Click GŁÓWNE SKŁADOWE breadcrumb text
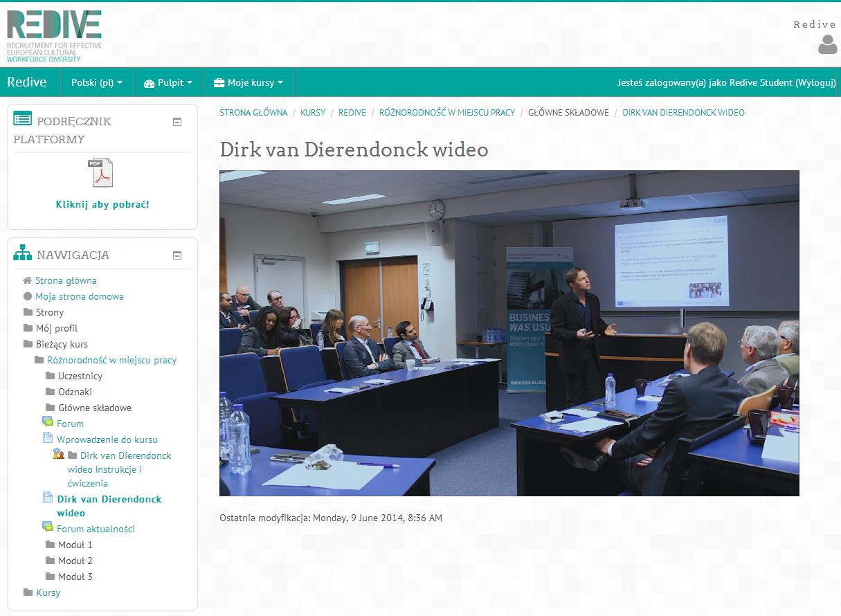The height and width of the screenshot is (616, 841). pyautogui.click(x=568, y=112)
